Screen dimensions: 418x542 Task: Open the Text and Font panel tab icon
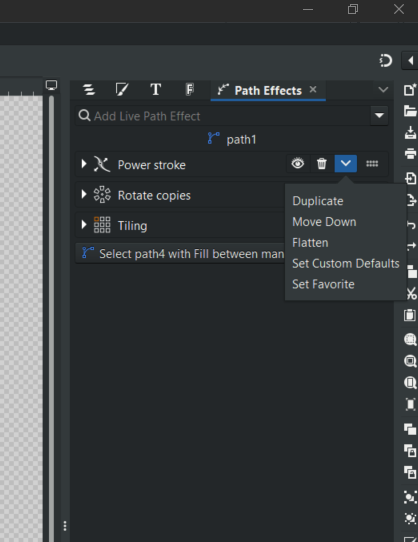[156, 90]
